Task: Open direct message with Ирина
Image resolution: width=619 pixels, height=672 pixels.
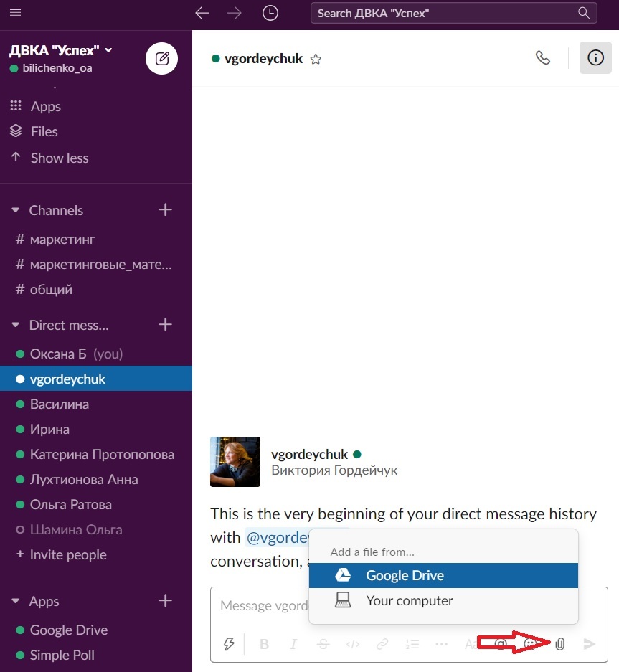Action: [x=49, y=429]
